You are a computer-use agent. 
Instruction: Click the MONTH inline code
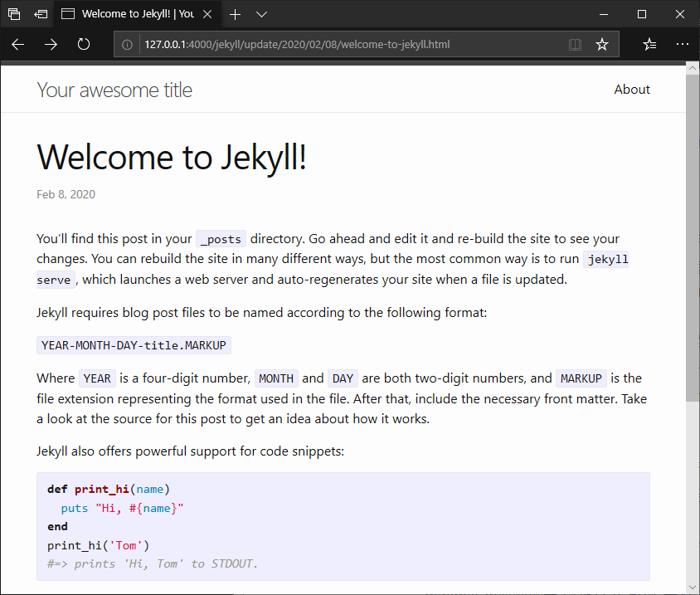coord(276,378)
